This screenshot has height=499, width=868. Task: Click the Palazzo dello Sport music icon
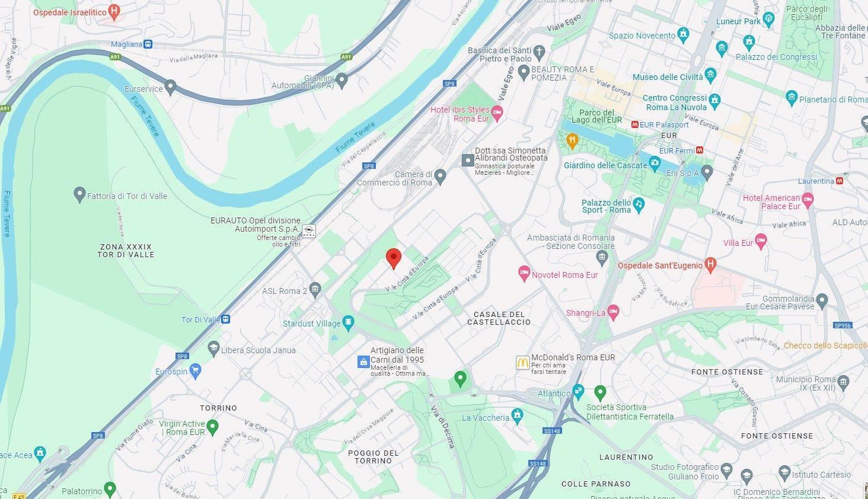tap(639, 204)
